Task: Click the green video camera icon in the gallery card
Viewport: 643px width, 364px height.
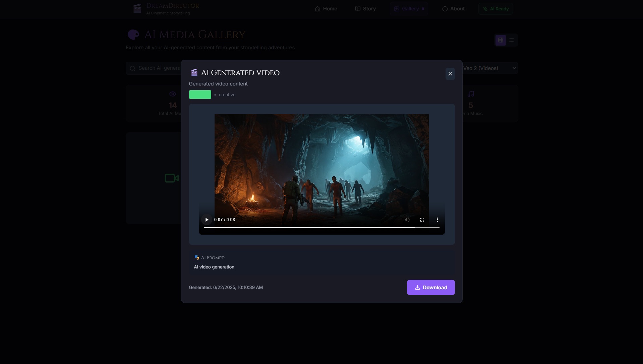Action: 172,178
